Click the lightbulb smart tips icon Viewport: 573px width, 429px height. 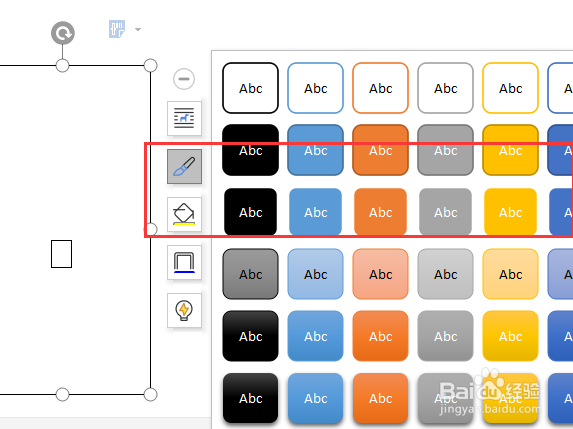(x=184, y=310)
